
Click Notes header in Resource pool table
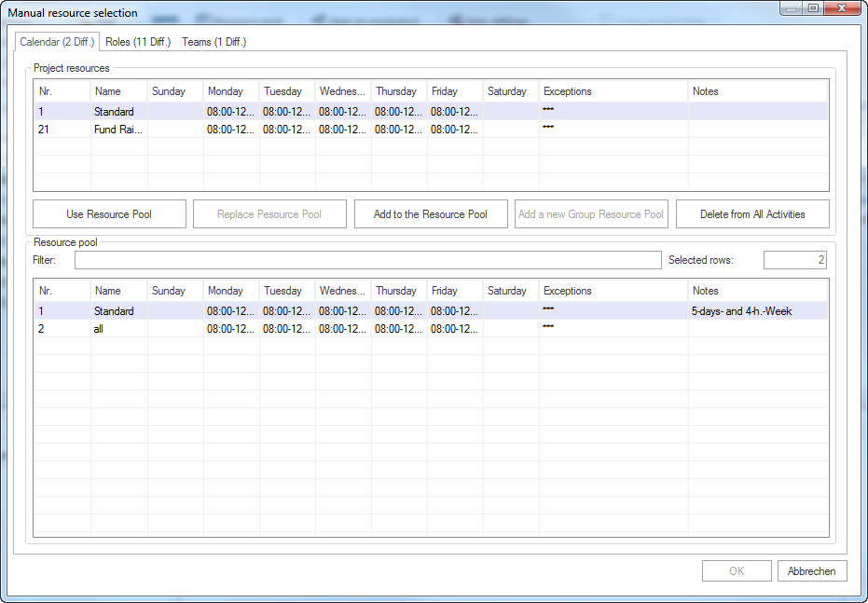758,291
